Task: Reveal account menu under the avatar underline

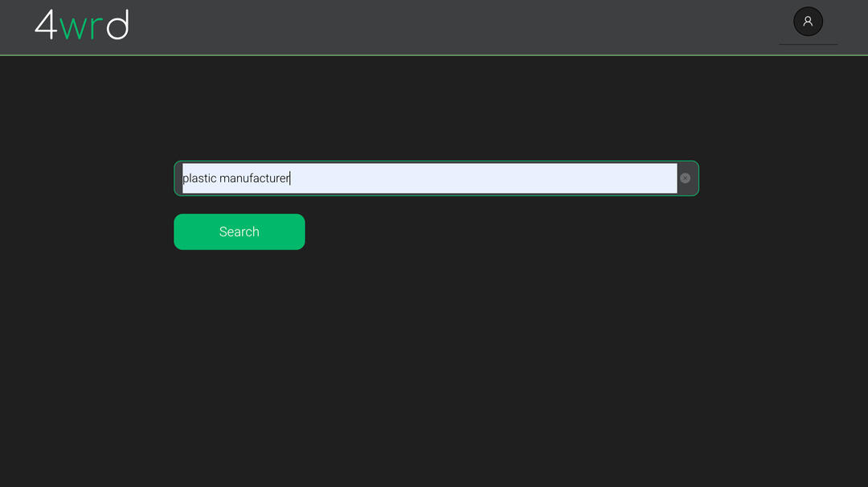Action: (807, 22)
